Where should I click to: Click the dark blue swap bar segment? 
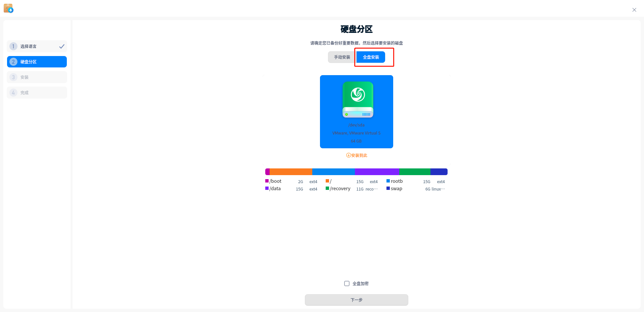[439, 172]
